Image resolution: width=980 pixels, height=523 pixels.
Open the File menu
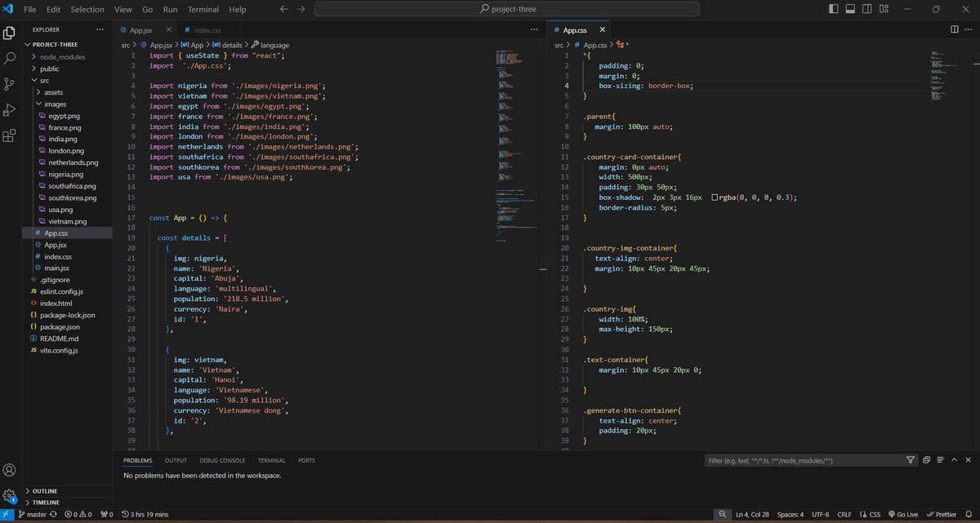pos(30,9)
